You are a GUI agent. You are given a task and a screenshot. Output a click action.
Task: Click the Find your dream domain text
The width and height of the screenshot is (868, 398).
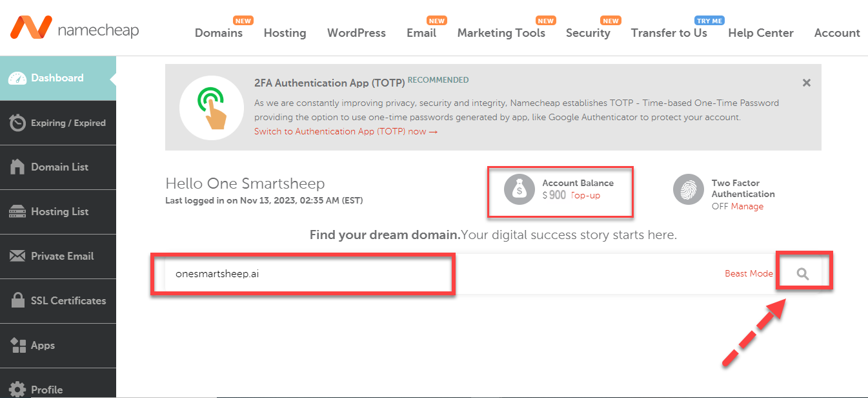click(385, 235)
